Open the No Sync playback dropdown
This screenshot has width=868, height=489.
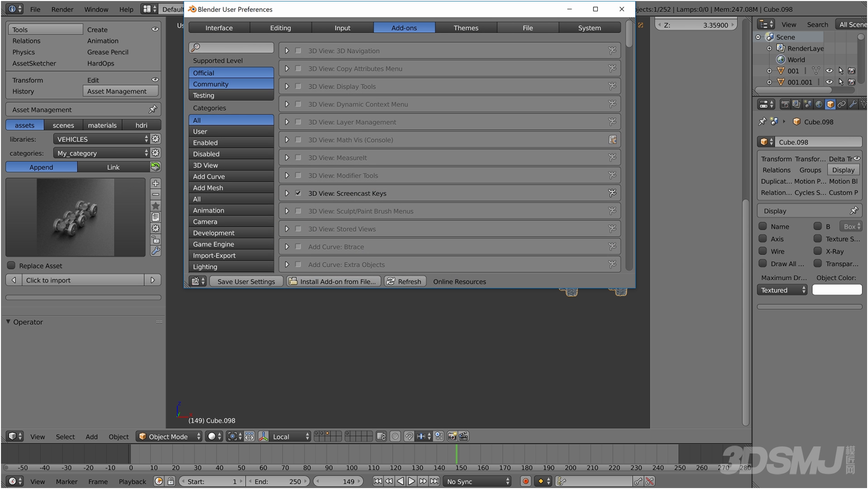point(477,481)
